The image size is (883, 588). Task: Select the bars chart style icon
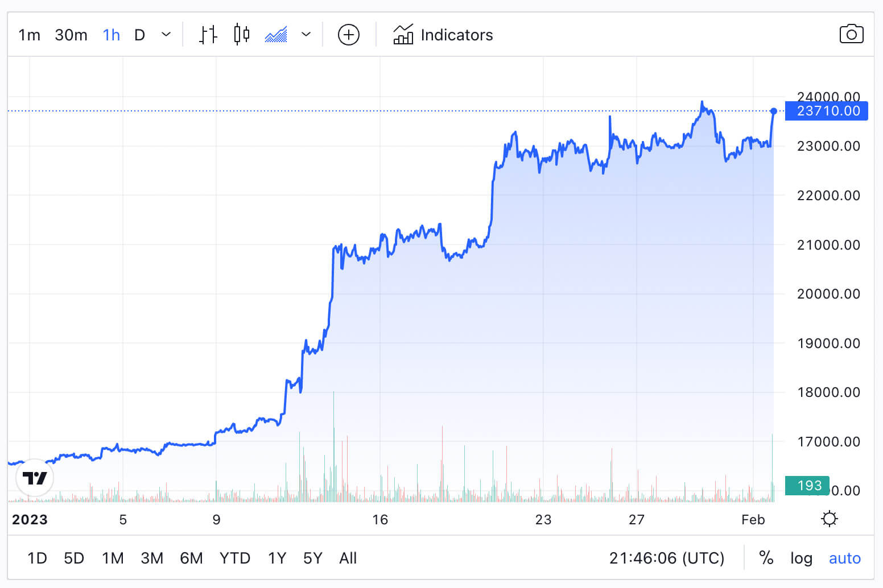(207, 34)
